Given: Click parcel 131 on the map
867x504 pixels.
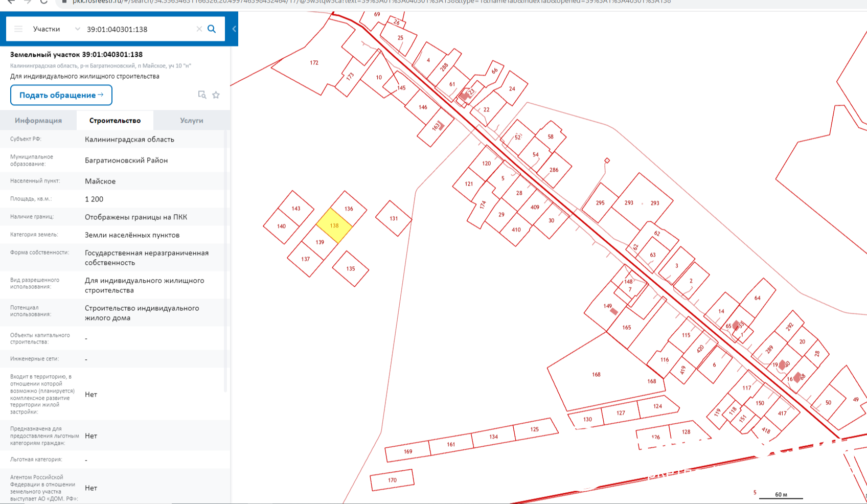Looking at the screenshot, I should (x=394, y=218).
